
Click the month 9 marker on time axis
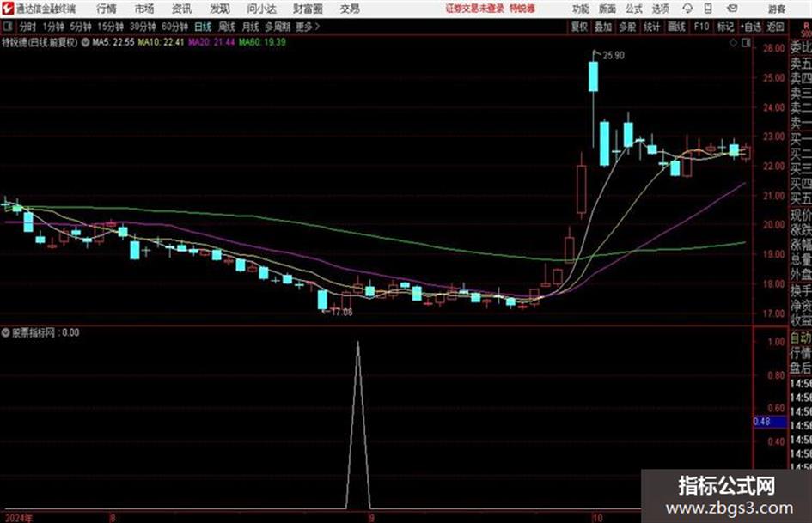pos(371,518)
